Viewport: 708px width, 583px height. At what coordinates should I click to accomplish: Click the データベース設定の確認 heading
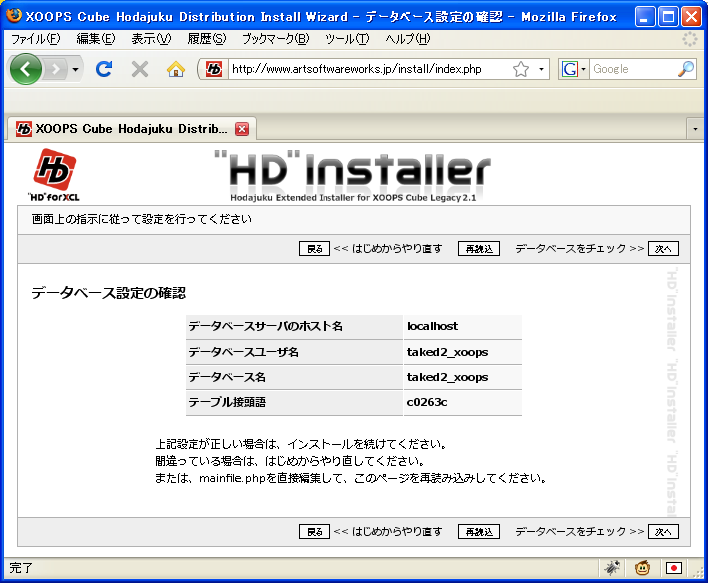point(108,293)
